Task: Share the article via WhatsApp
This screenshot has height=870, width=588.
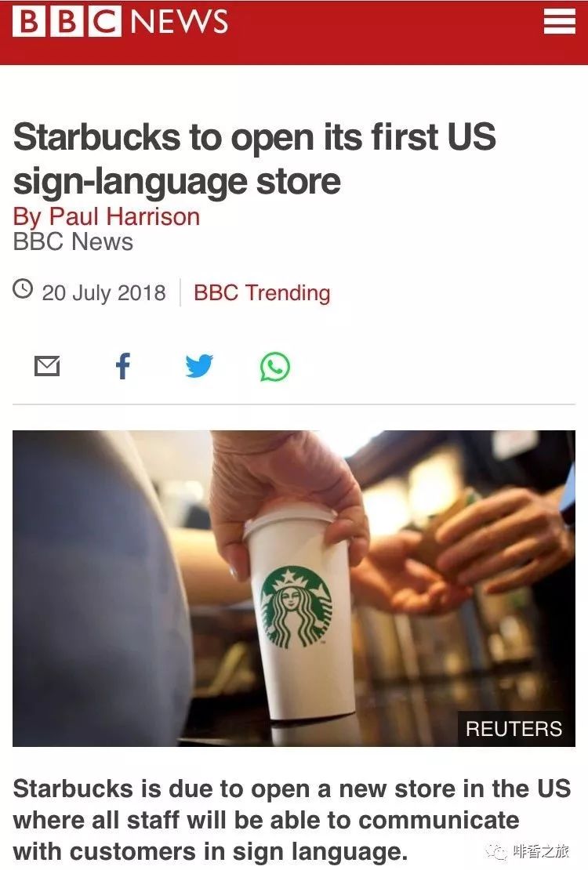Action: (275, 367)
